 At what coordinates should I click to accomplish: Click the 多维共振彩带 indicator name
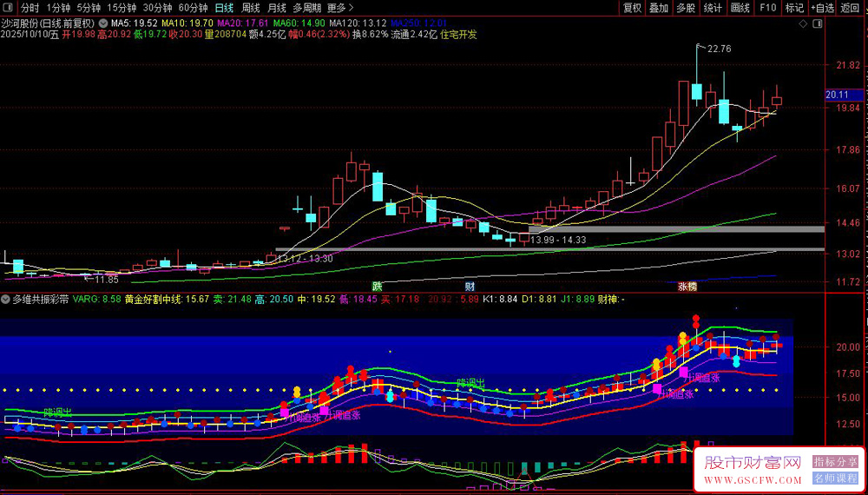pyautogui.click(x=41, y=300)
